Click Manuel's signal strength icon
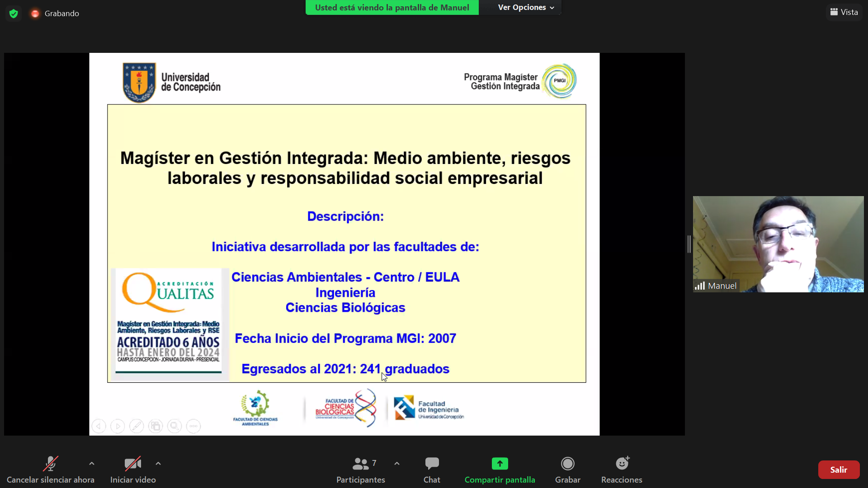The height and width of the screenshot is (488, 868). click(700, 286)
